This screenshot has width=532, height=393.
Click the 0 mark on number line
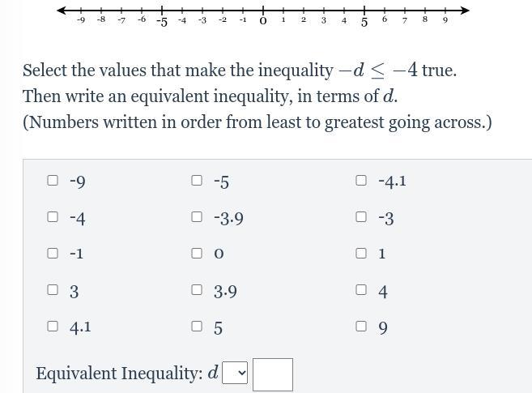pos(263,11)
